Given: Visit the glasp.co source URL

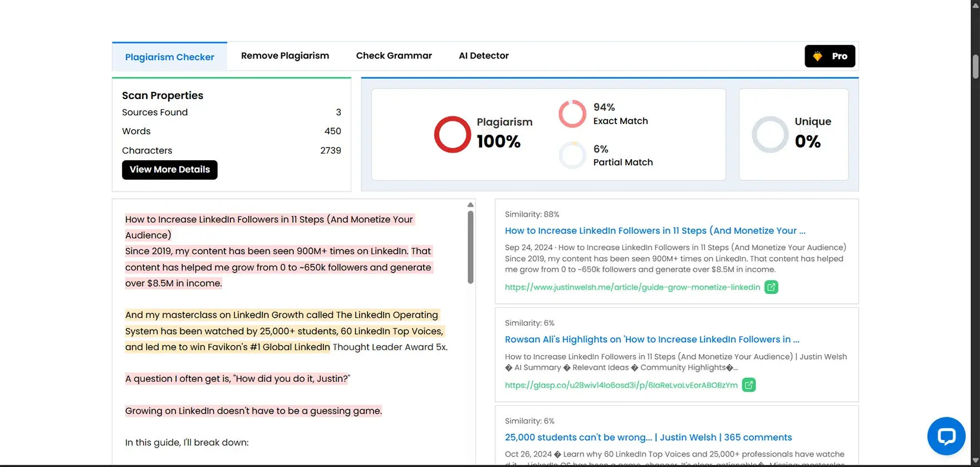Looking at the screenshot, I should (x=621, y=385).
